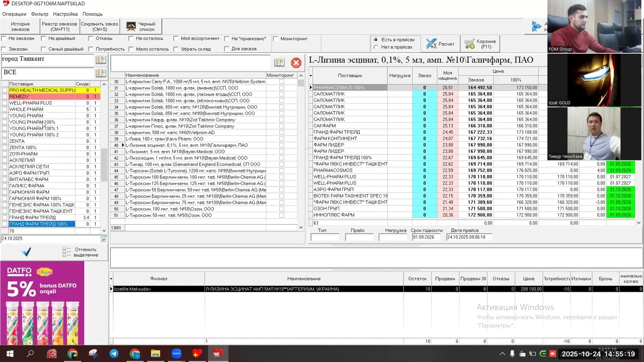Enable the Не дешёвый filter
This screenshot has width=644, height=362.
(x=44, y=38)
